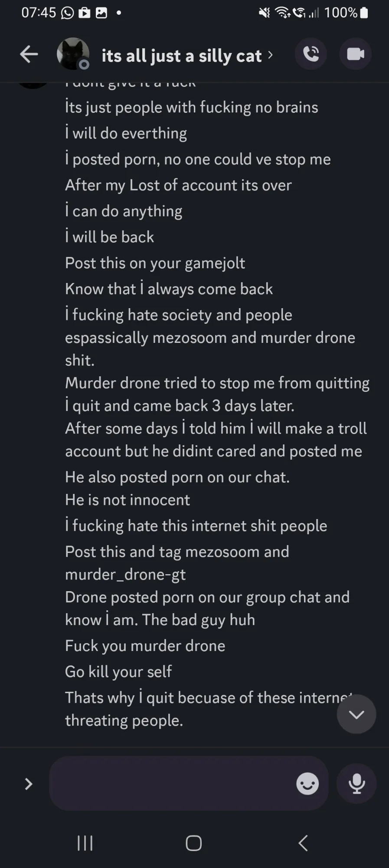Open the emoji picker
389x868 pixels.
[x=307, y=783]
